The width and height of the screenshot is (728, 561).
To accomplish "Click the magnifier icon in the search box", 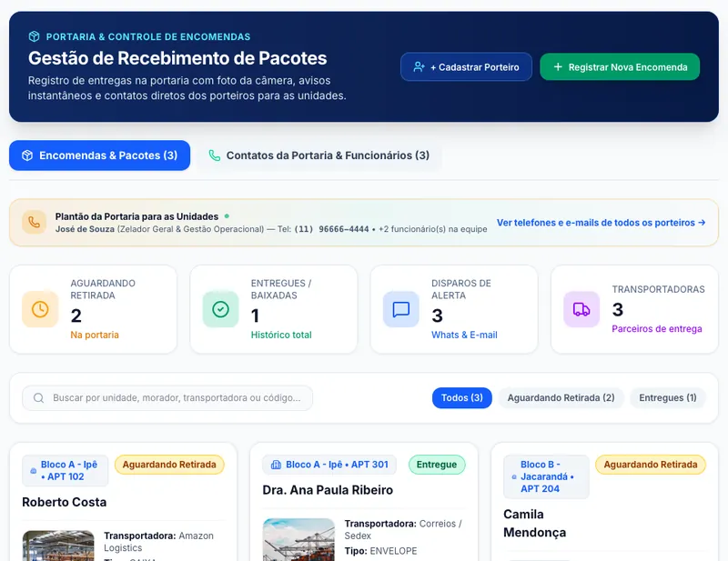I will click(x=39, y=398).
